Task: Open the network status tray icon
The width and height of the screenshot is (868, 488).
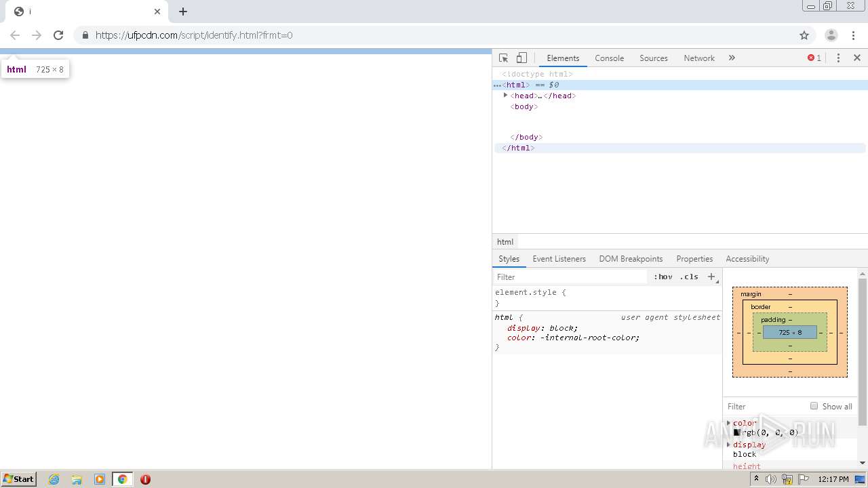Action: click(x=787, y=479)
